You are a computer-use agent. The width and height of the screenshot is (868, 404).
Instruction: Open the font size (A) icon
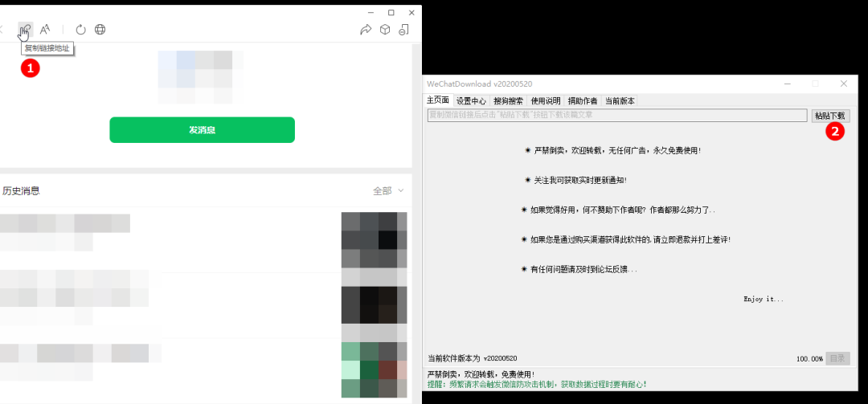45,30
